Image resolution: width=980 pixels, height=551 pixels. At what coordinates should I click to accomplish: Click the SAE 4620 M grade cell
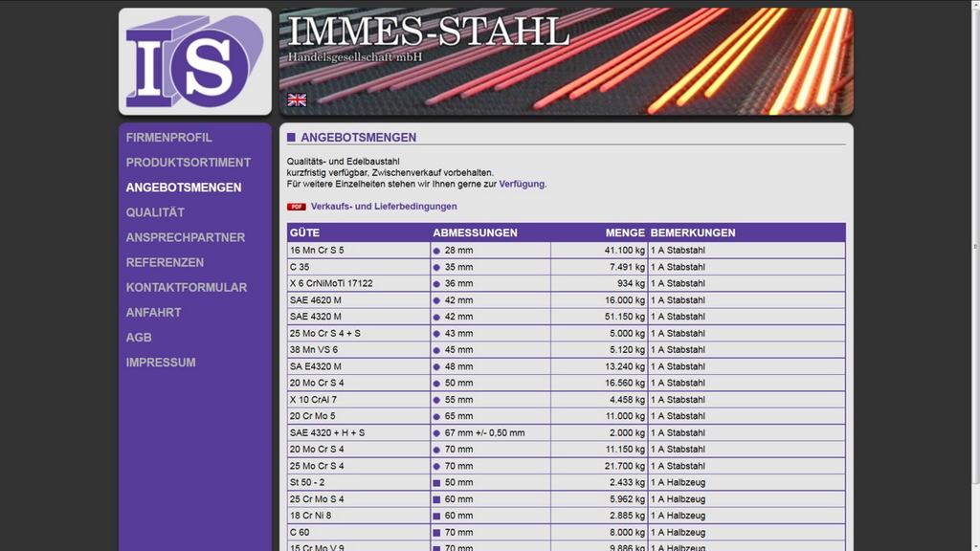click(x=359, y=299)
